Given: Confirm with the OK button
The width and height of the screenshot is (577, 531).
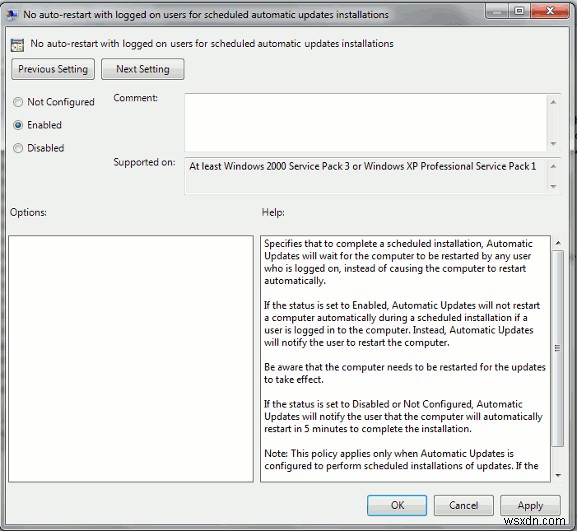Looking at the screenshot, I should pos(397,505).
